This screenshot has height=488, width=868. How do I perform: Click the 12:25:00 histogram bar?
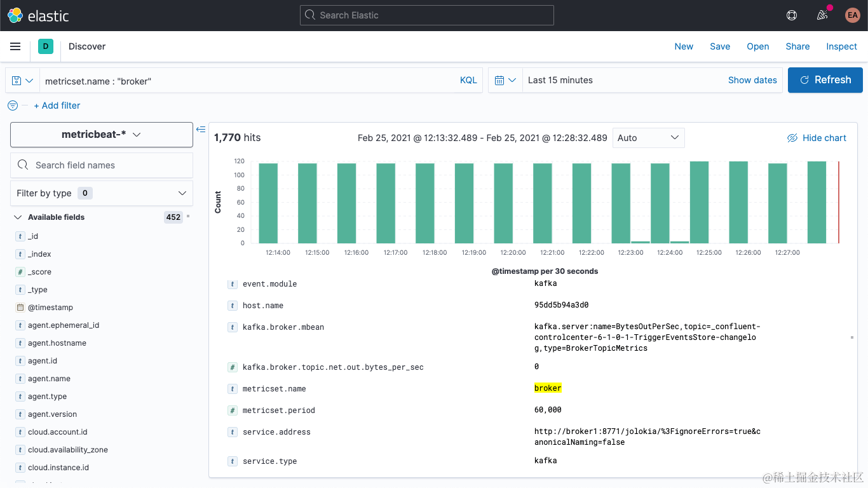[700, 202]
